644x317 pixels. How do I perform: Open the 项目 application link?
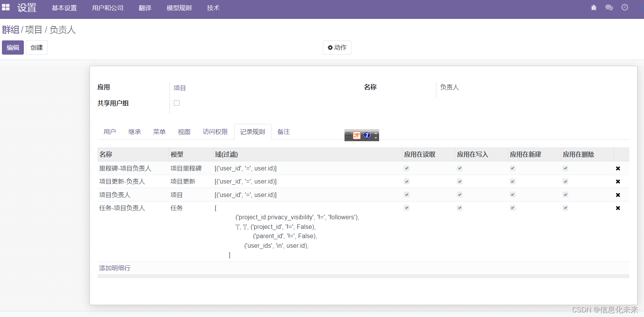(x=180, y=88)
